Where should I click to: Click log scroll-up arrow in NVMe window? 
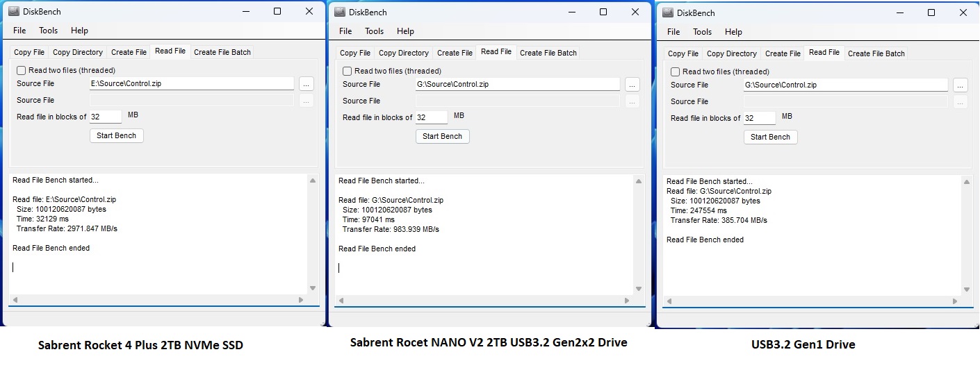point(313,181)
